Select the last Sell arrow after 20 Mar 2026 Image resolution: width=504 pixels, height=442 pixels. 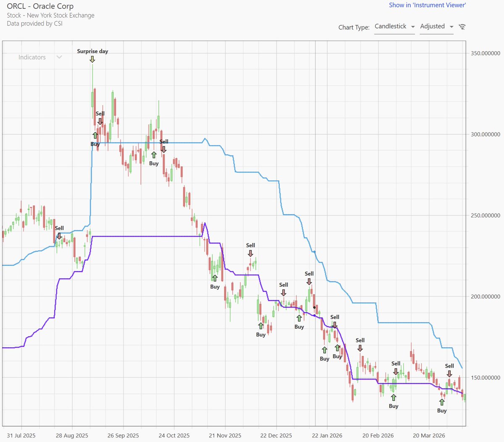pos(449,374)
